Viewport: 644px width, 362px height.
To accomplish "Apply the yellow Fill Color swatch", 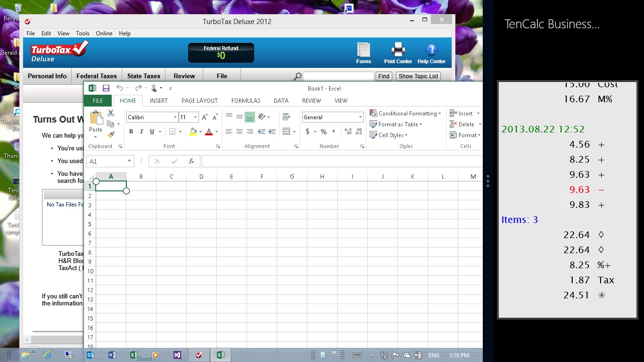I will 192,132.
